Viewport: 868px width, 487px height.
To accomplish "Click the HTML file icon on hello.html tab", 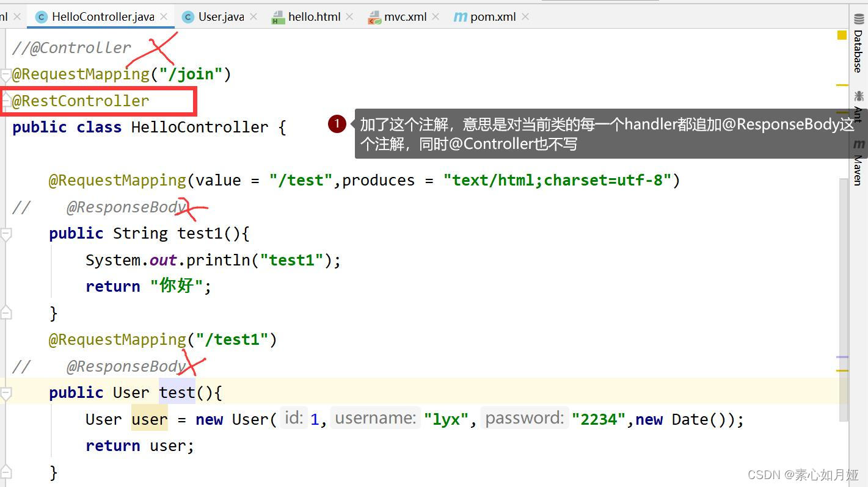I will coord(278,17).
